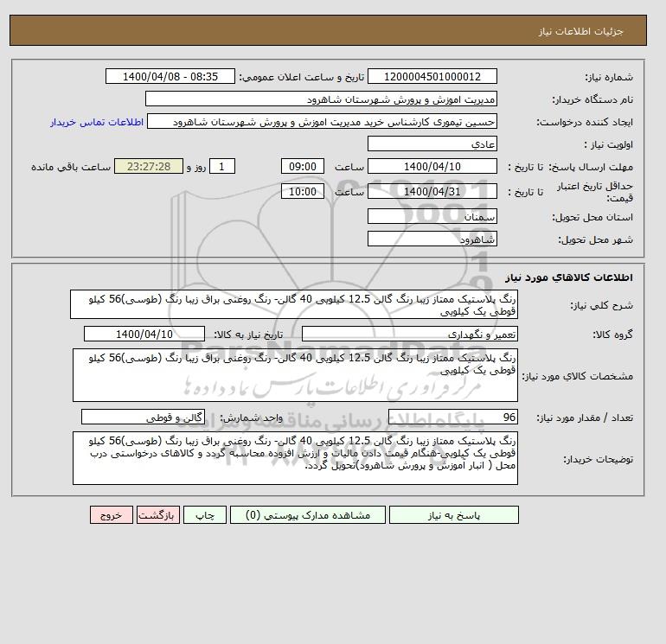Click the چاپ print button
666x644 pixels.
[x=205, y=514]
